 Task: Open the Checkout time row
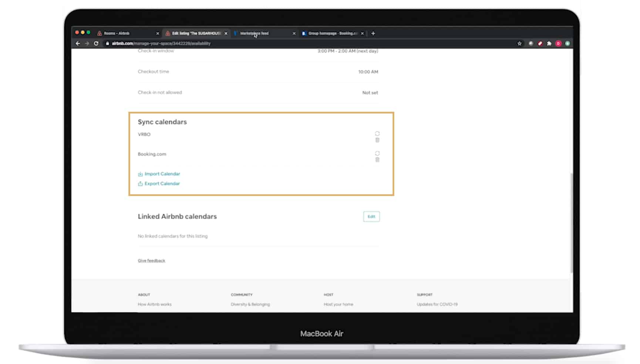pos(258,72)
